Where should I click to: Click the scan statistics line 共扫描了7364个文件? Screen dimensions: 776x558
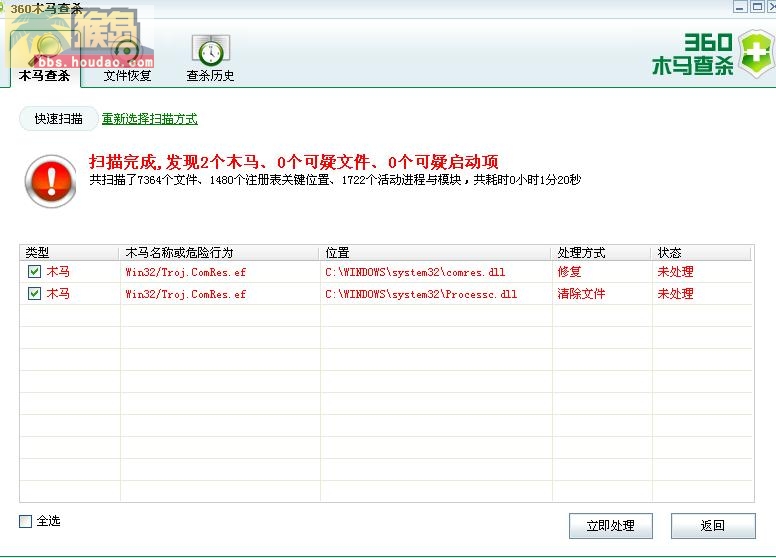335,180
